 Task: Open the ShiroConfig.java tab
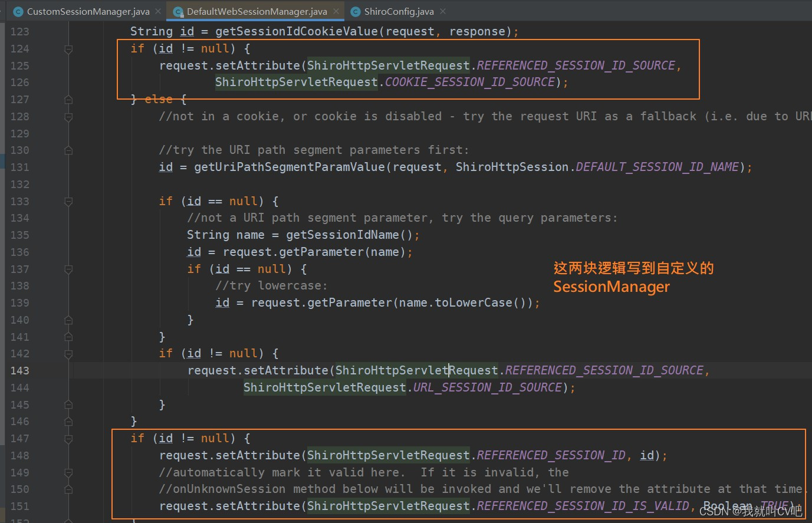[399, 11]
